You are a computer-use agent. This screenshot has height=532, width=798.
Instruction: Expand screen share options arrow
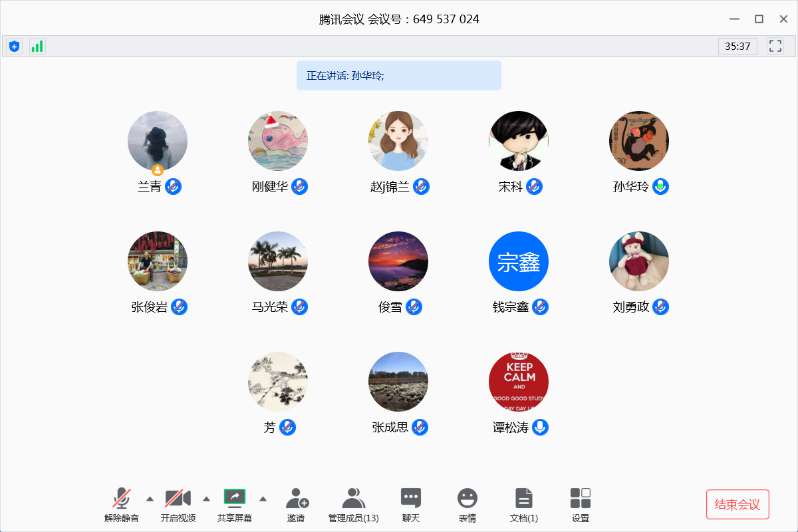coord(263,499)
